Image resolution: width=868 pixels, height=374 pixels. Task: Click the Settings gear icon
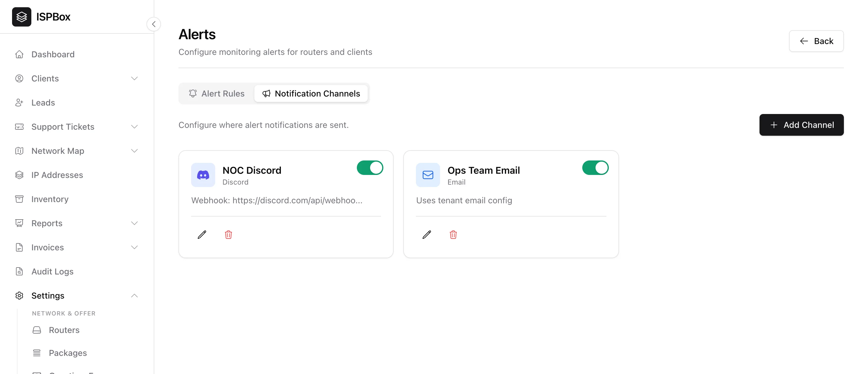(x=19, y=295)
